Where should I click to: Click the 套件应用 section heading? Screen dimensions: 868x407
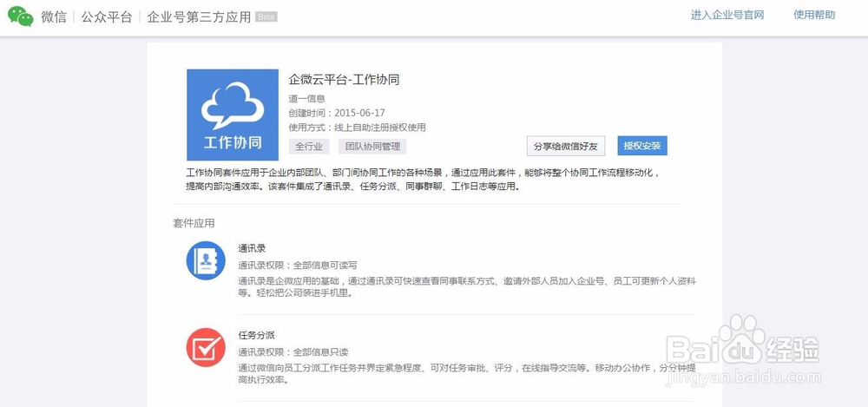pos(194,223)
